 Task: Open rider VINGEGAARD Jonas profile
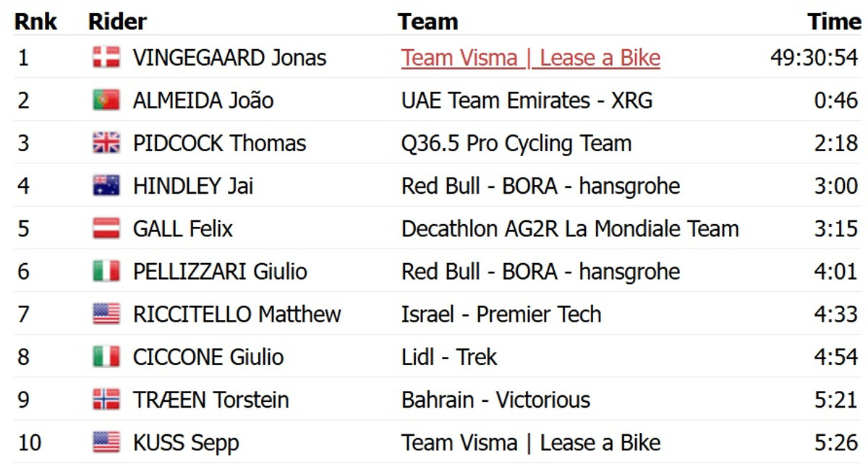click(x=229, y=58)
